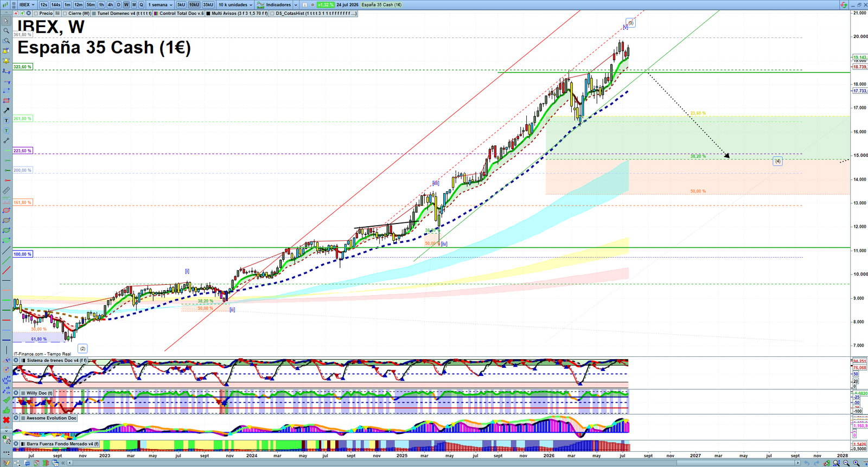Toggle the Control Total Doc v.6 box

156,13
